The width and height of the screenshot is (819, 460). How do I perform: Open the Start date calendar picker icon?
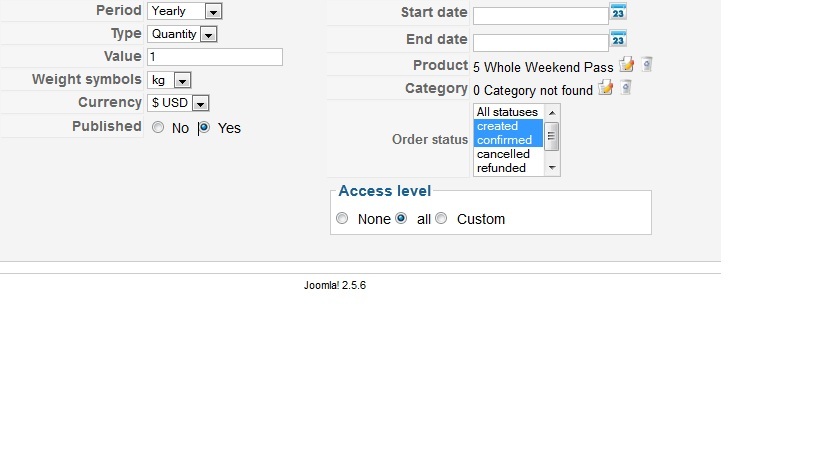point(618,12)
